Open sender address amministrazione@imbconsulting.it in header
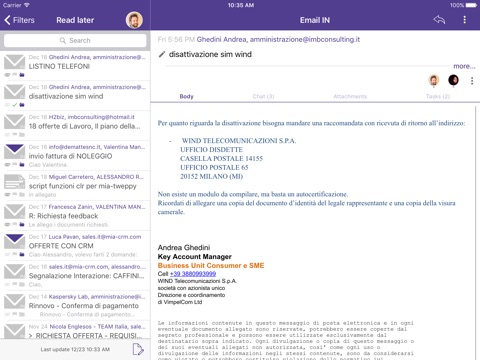Screen dimensions: 480x360 305,39
